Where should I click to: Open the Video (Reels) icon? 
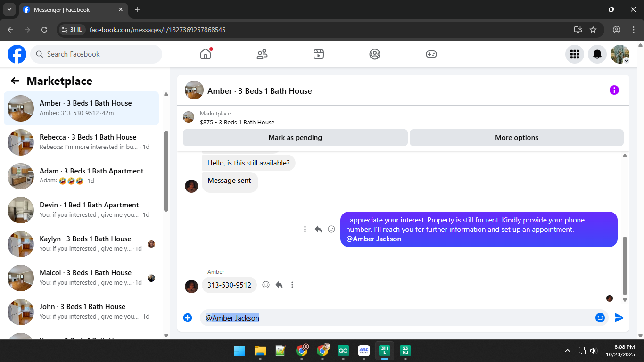pos(319,54)
